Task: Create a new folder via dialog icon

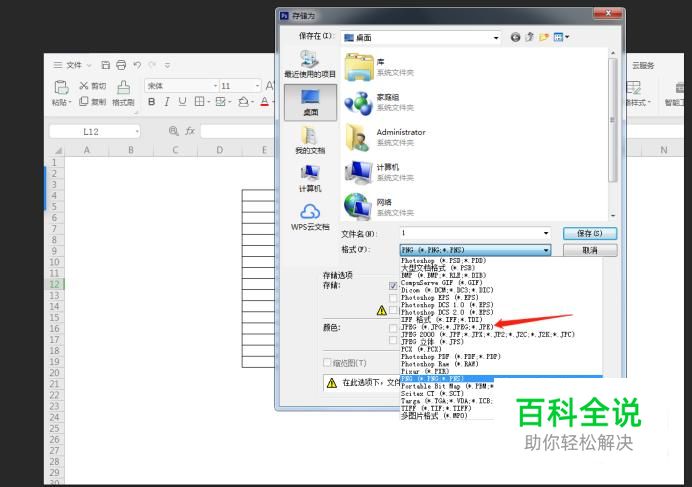Action: point(544,38)
